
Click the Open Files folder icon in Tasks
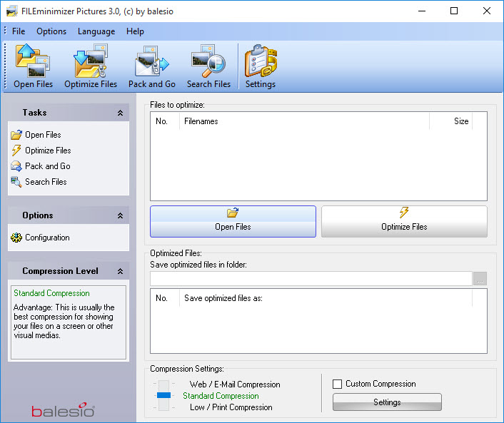click(16, 135)
